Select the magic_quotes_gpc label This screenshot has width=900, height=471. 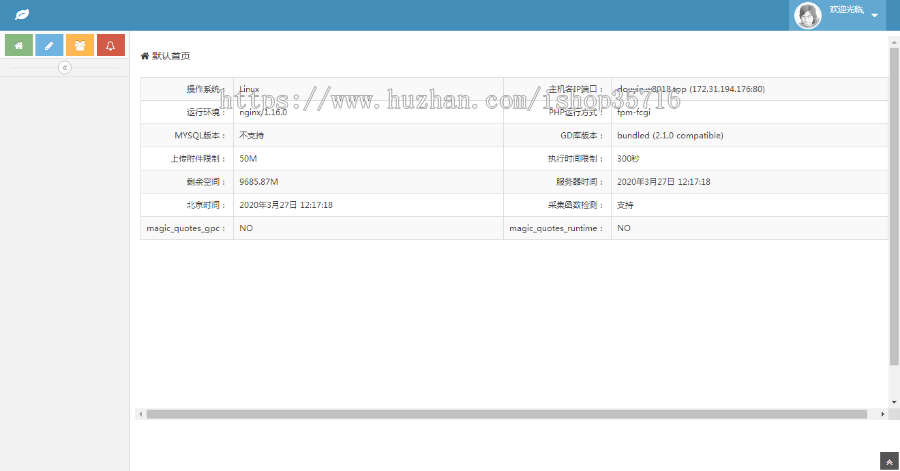click(x=185, y=228)
